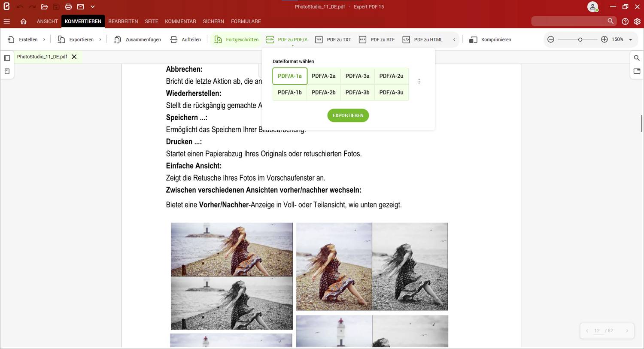This screenshot has width=644, height=349.
Task: Click the Undo arrow icon
Action: [20, 6]
